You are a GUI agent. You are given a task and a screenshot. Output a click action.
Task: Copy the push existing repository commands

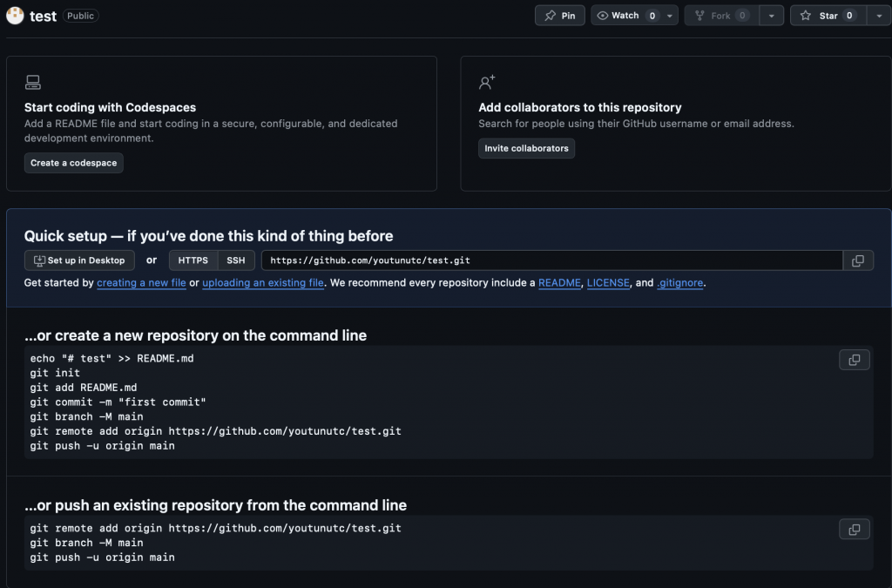(x=854, y=530)
